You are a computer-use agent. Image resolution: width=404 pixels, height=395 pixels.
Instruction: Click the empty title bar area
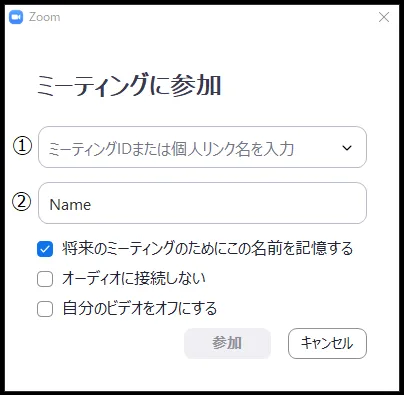217,17
